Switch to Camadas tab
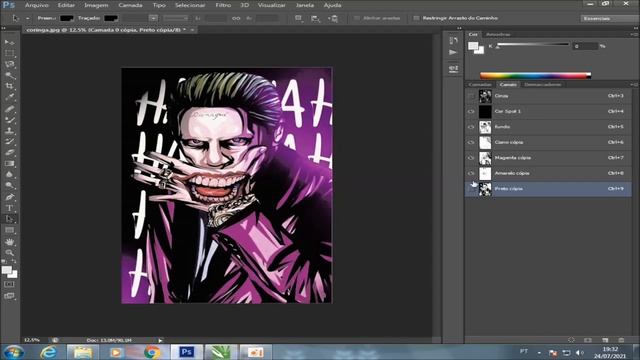 click(480, 84)
